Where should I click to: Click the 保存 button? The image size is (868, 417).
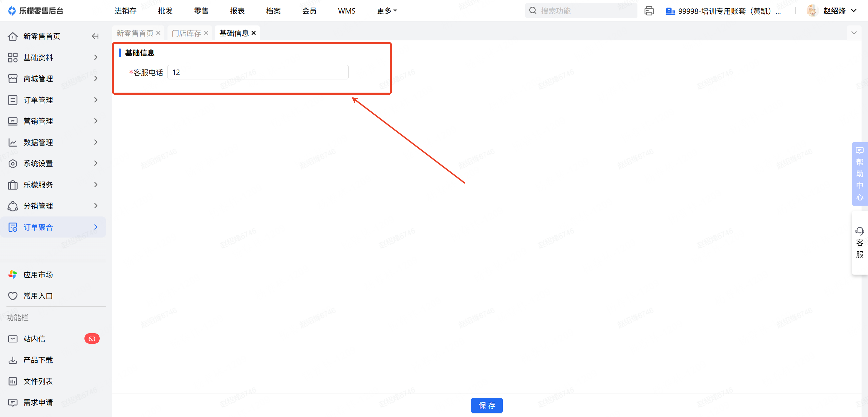pos(487,405)
